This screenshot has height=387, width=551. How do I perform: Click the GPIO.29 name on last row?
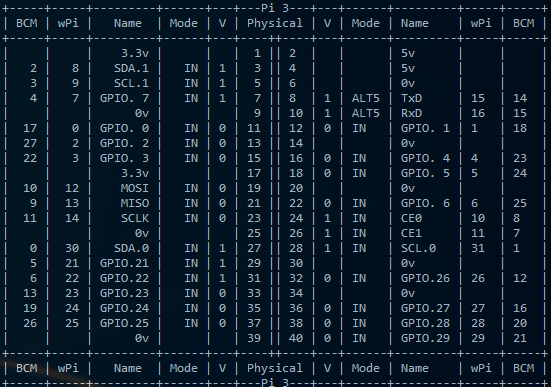coord(425,338)
